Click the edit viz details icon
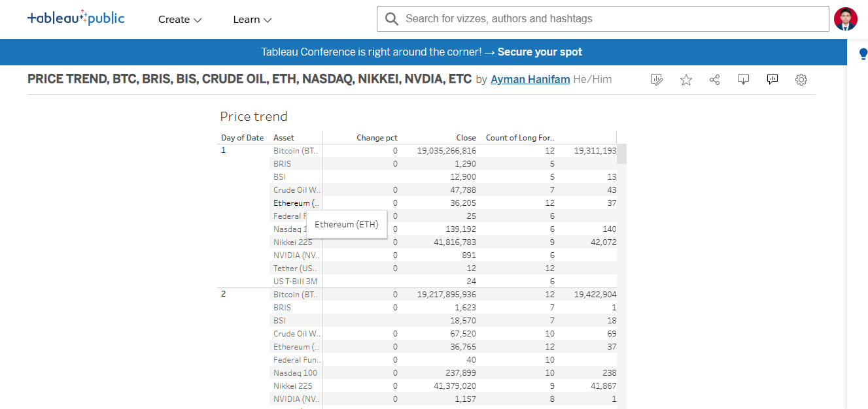 (657, 80)
